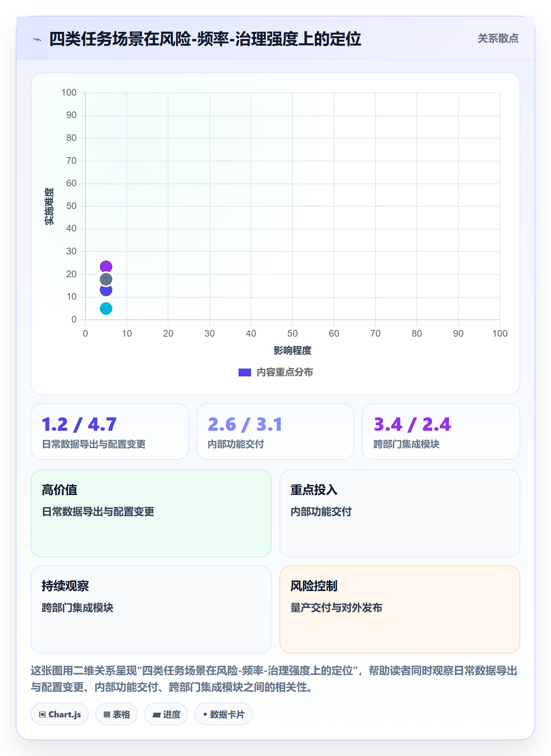This screenshot has height=756, width=551.
Task: Click the 2.6 / 3.1 value
Action: point(245,424)
